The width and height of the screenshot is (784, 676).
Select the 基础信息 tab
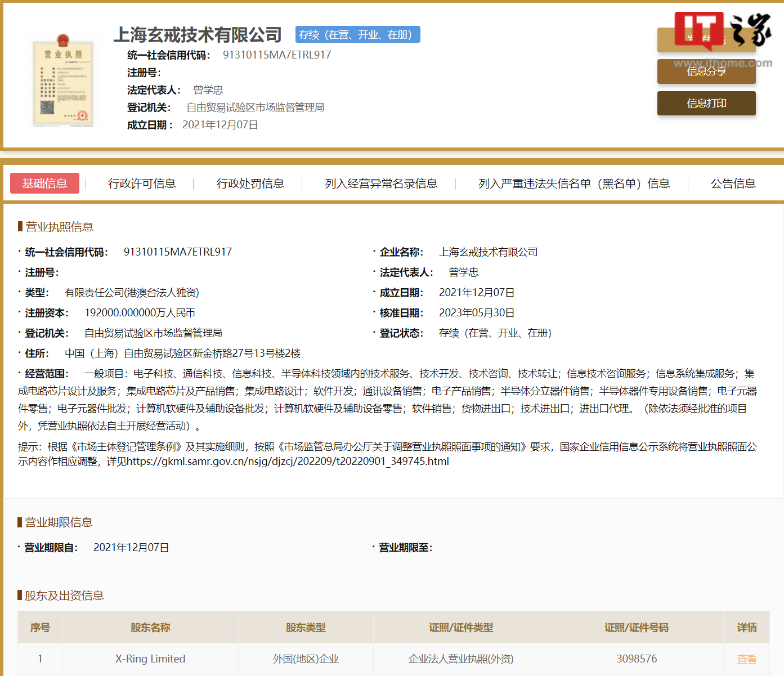click(x=44, y=183)
